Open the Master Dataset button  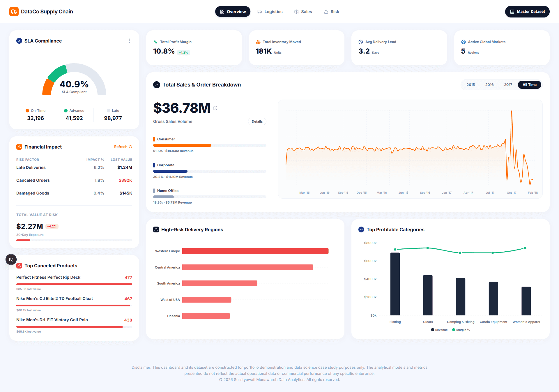pos(527,12)
